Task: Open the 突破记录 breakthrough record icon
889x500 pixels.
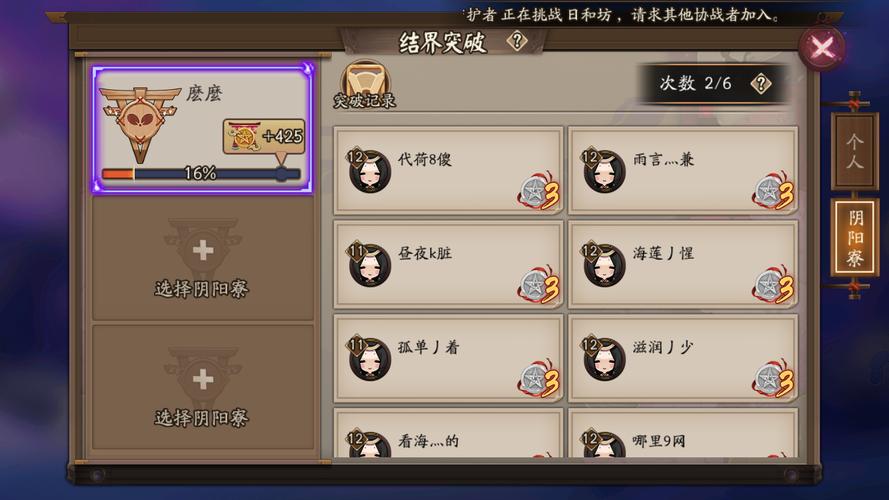Action: pyautogui.click(x=365, y=85)
